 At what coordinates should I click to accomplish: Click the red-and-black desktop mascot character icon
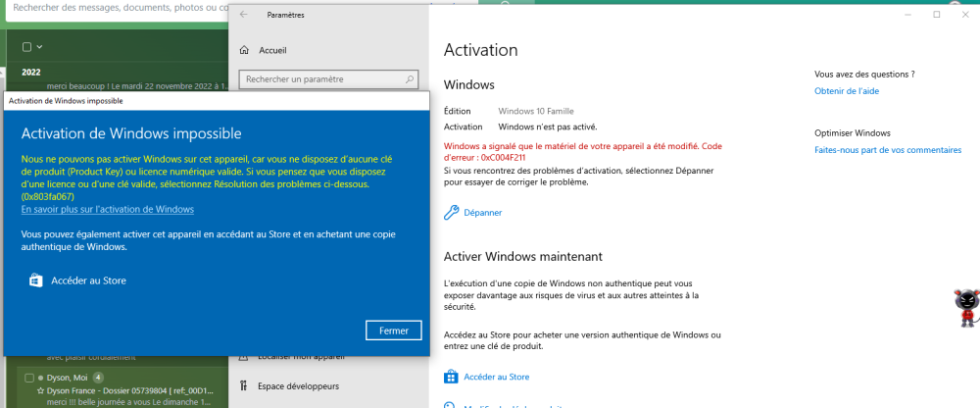(x=966, y=308)
